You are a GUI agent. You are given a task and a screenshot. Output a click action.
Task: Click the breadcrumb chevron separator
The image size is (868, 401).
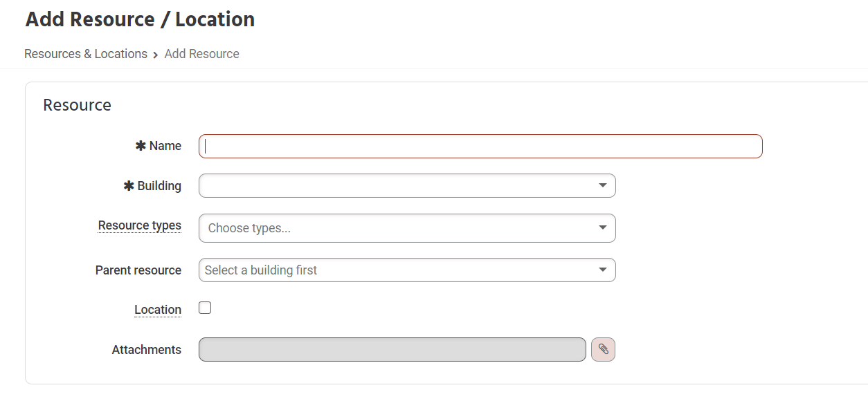pos(156,55)
